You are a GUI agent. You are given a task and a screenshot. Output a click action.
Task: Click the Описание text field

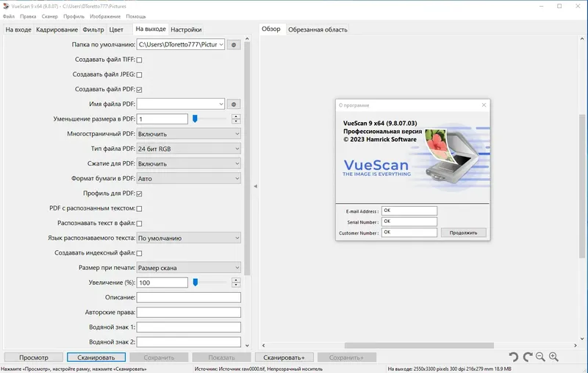click(189, 297)
